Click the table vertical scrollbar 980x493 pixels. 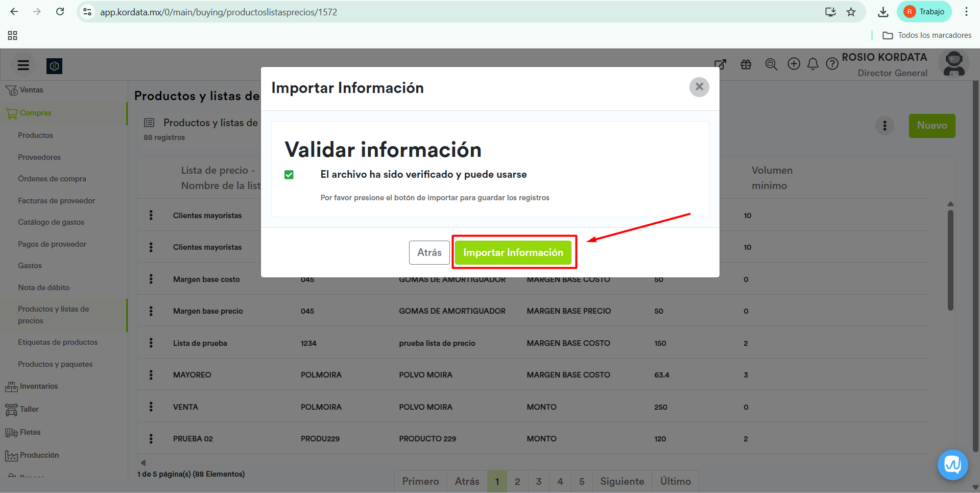click(x=950, y=261)
